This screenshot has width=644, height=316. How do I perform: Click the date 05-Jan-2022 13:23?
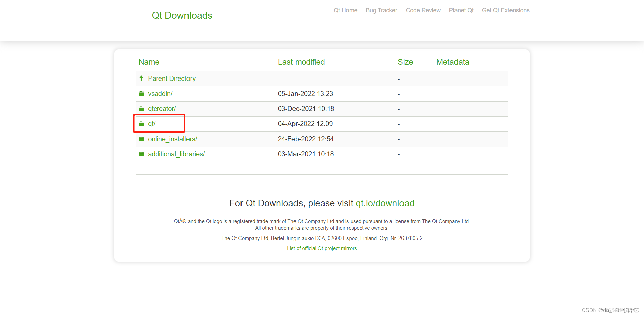coord(306,94)
